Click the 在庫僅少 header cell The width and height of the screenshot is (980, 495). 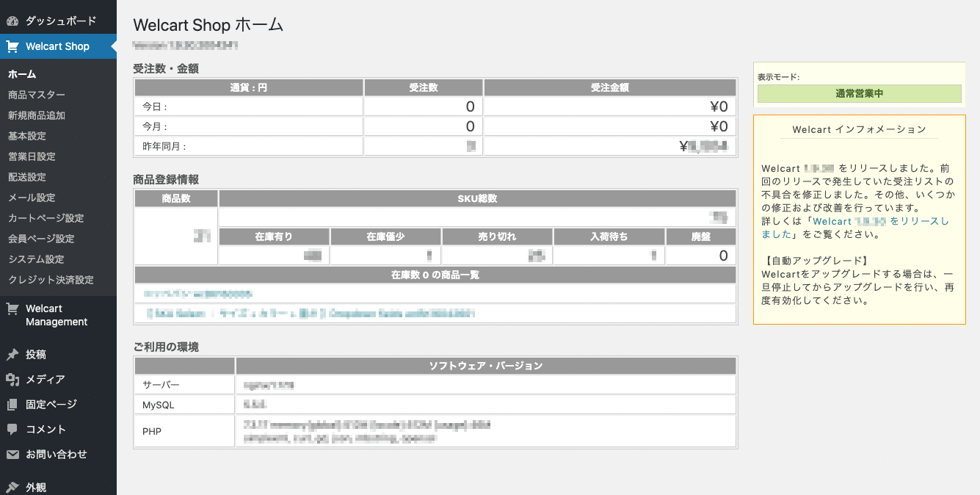pyautogui.click(x=385, y=236)
